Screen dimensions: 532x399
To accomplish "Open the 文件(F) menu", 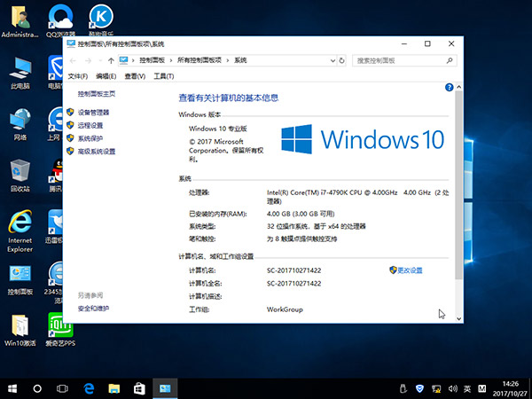I will (78, 76).
